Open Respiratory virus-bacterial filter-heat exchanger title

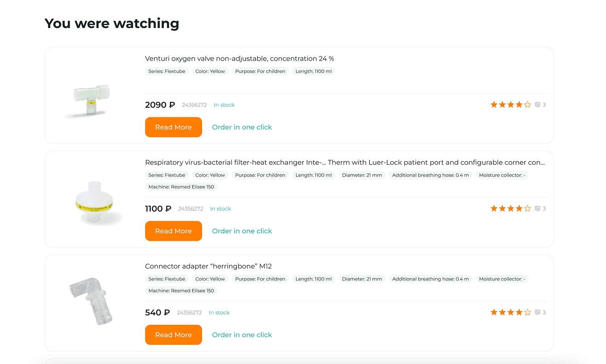tap(345, 162)
